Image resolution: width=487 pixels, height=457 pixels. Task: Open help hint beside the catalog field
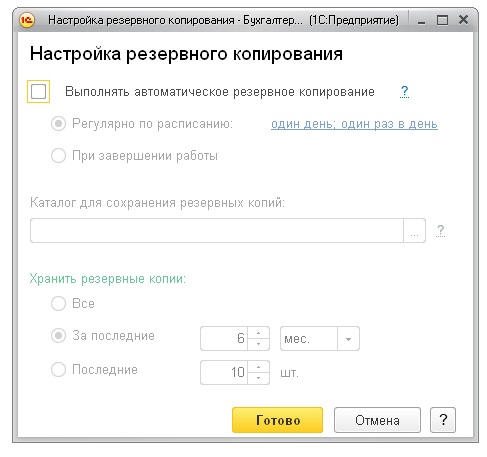click(440, 231)
